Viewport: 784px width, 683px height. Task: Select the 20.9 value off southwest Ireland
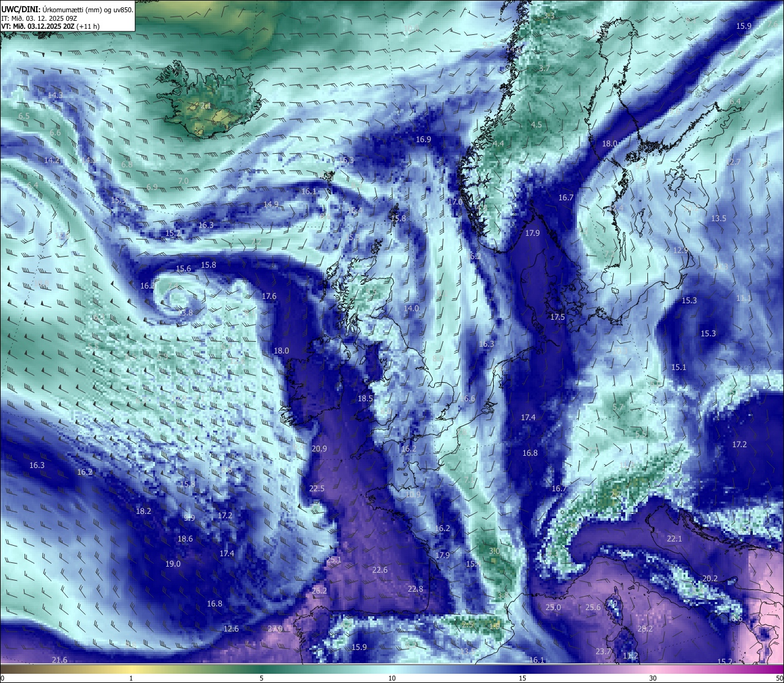(x=319, y=448)
